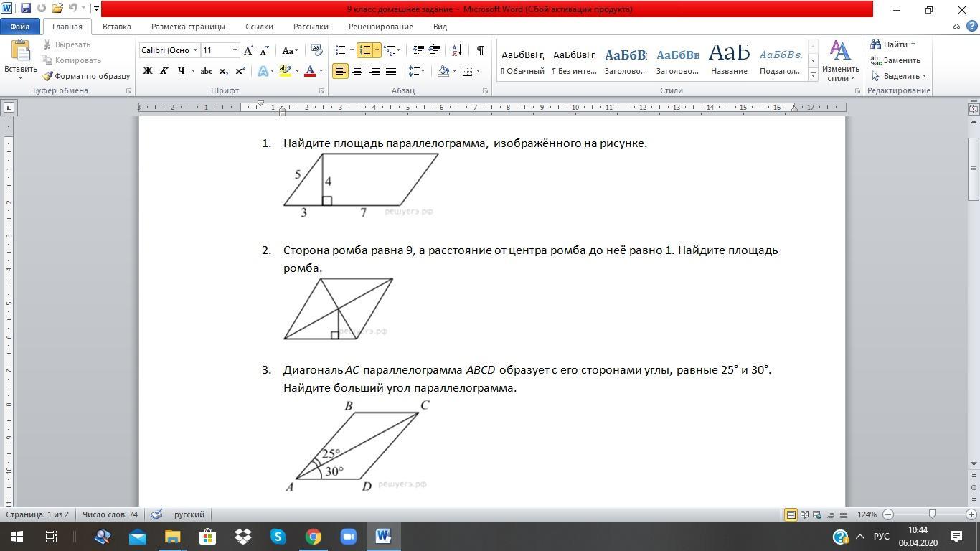Switch to the Вставка tab
980x551 pixels.
116,27
